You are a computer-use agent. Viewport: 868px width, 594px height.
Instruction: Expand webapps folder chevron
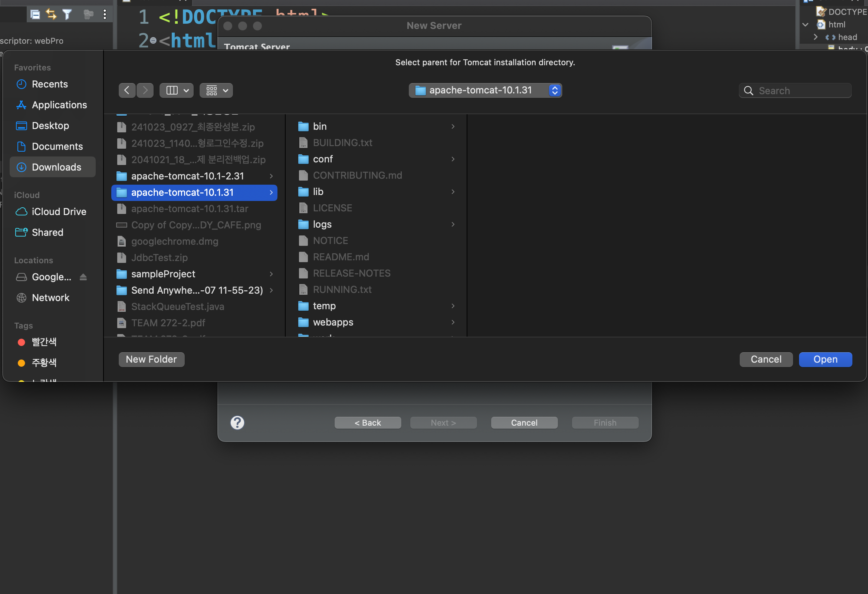click(x=453, y=322)
